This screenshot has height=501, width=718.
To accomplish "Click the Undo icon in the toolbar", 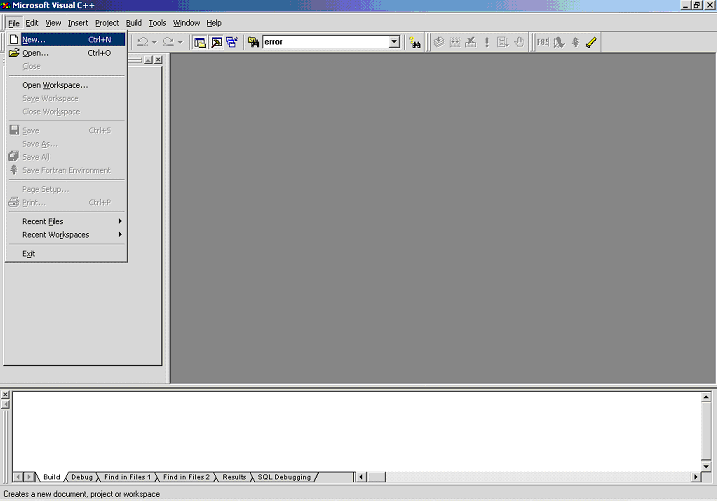I will [143, 42].
